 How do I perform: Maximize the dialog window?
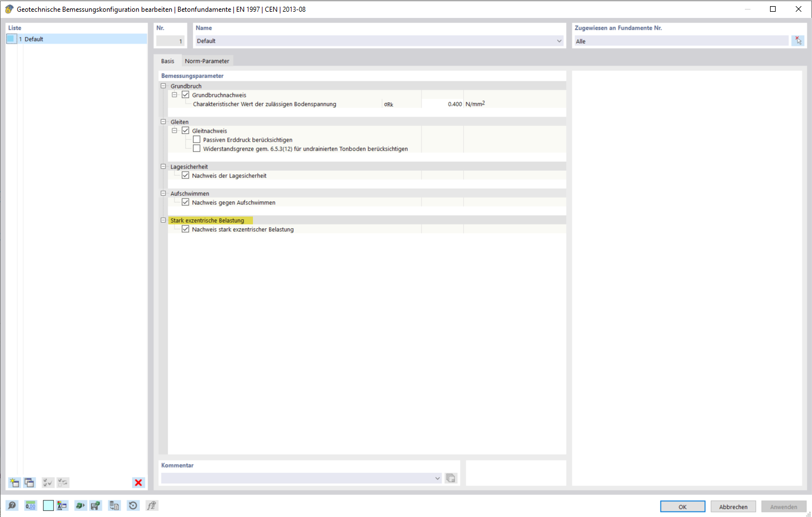pyautogui.click(x=773, y=9)
